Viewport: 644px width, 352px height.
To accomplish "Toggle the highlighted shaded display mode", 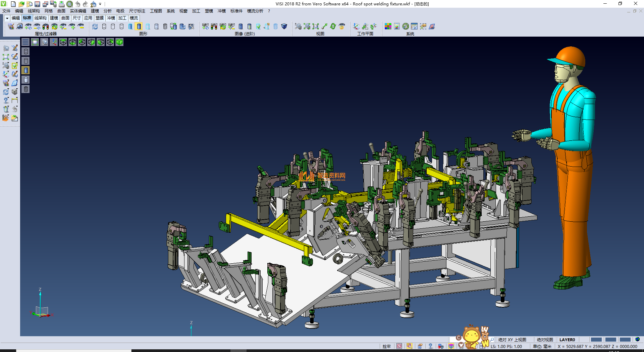I will point(139,26).
